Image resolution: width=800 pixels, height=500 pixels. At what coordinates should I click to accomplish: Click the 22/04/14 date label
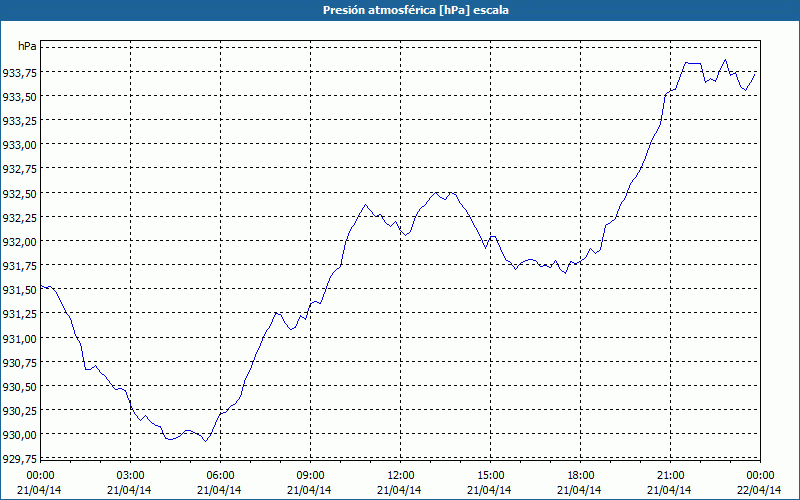pos(759,490)
